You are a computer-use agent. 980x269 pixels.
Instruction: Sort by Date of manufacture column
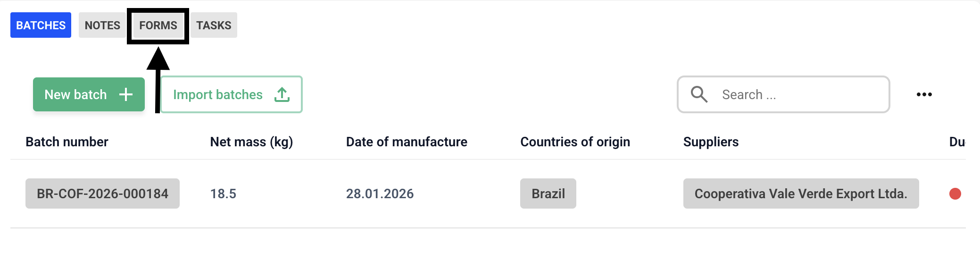click(407, 142)
